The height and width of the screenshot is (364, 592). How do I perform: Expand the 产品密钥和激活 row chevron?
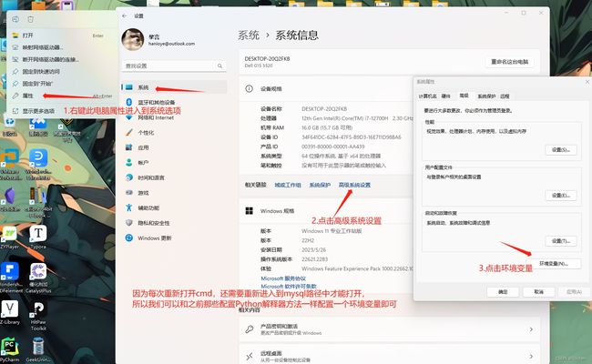[x=531, y=329]
